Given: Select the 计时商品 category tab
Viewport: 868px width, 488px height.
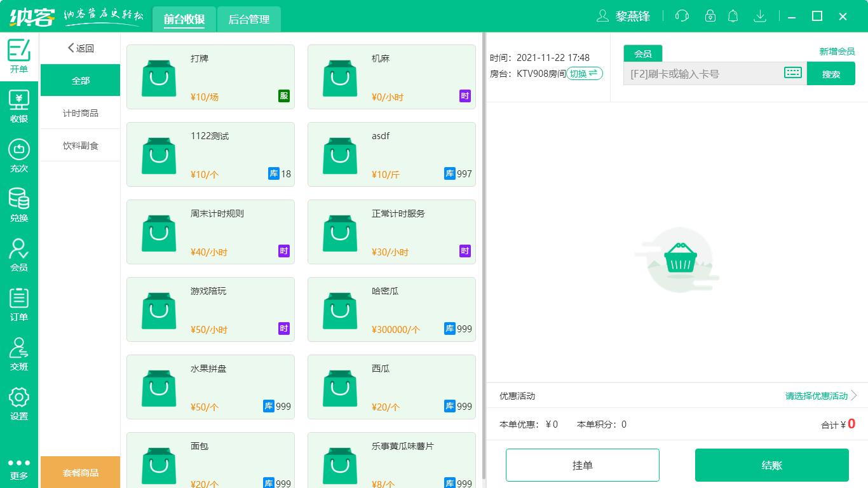Looking at the screenshot, I should pos(79,112).
